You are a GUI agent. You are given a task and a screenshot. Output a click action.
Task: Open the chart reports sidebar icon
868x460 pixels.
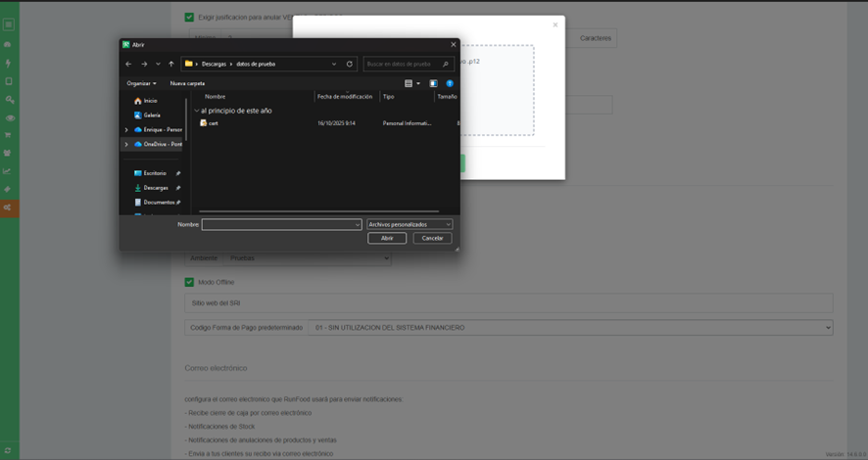pos(7,171)
